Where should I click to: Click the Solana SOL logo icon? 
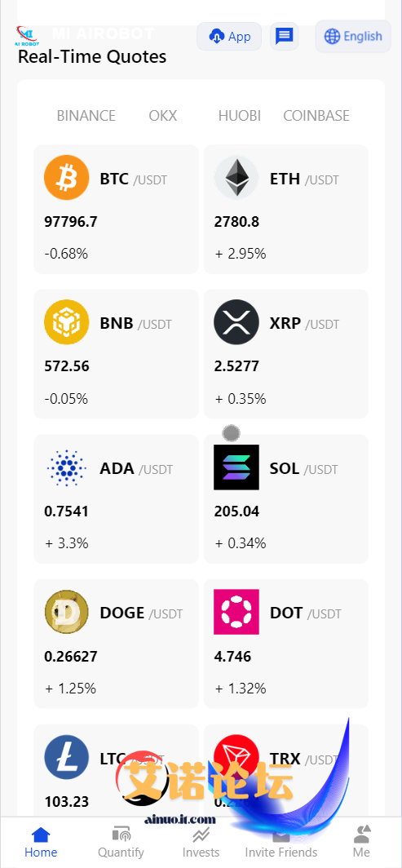[236, 467]
